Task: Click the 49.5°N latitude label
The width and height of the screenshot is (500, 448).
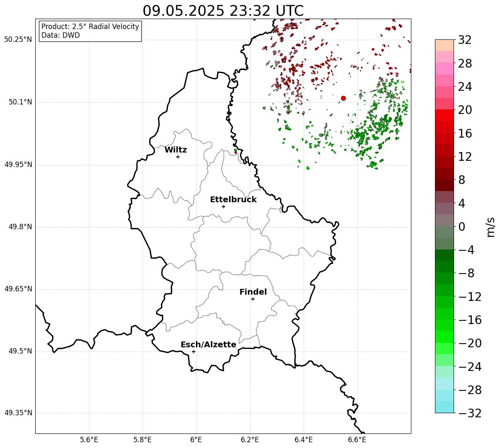Action: 20,351
